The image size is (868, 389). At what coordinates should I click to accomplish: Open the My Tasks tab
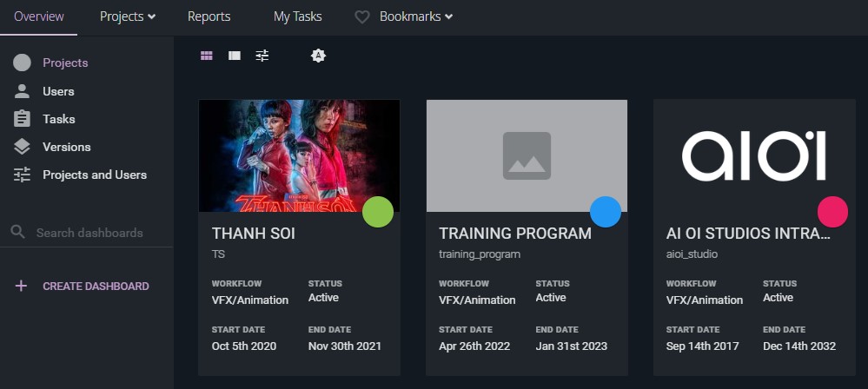point(297,16)
